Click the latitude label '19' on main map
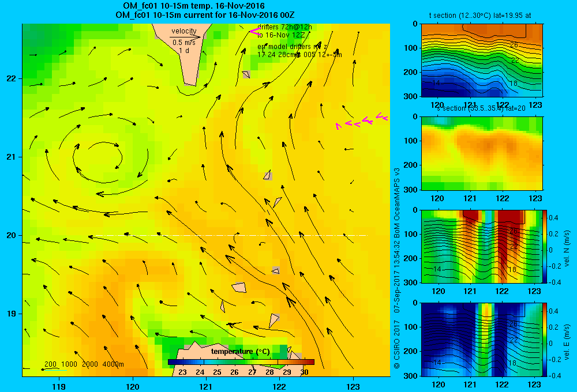Viewport: 577px width, 392px height. coord(11,314)
